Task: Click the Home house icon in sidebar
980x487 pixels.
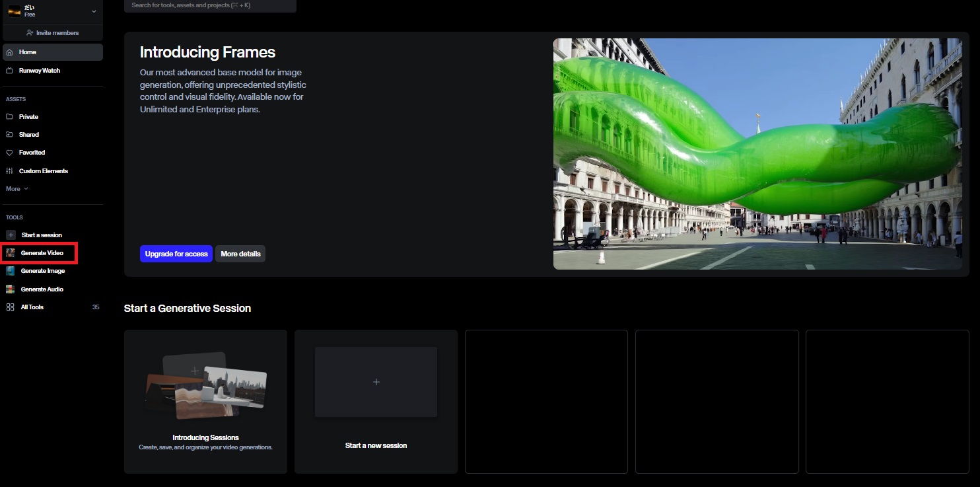Action: pyautogui.click(x=9, y=52)
